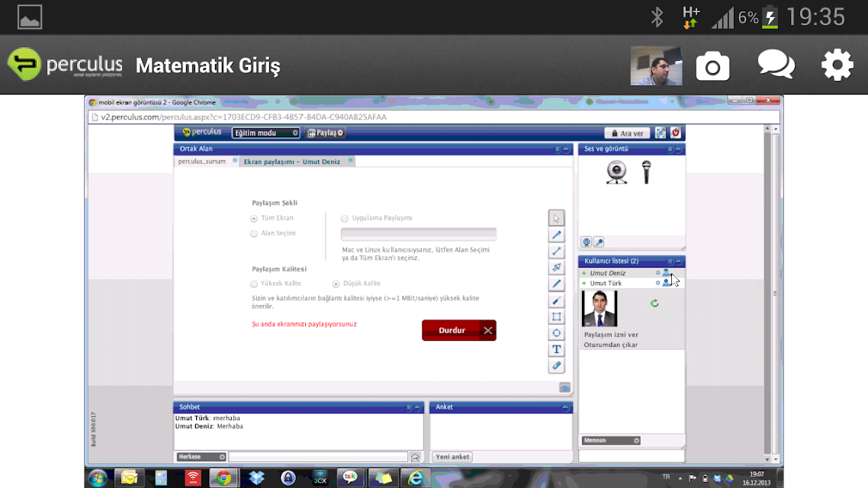Open the Eğitim modu dropdown

tap(265, 133)
